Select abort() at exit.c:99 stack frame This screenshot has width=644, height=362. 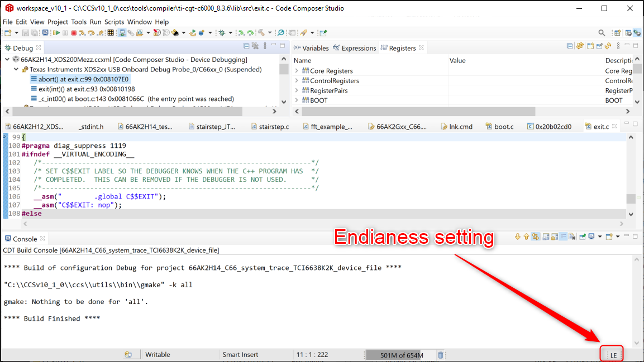pos(80,79)
